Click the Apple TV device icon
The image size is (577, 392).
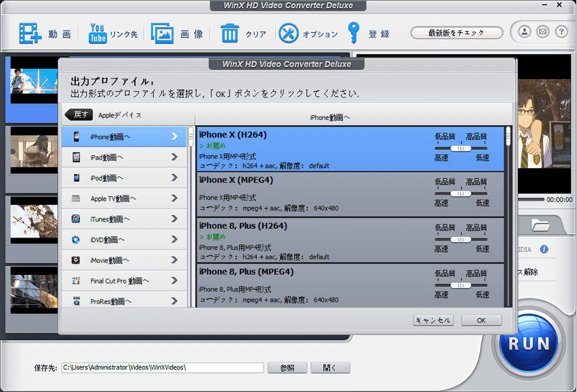[x=76, y=198]
